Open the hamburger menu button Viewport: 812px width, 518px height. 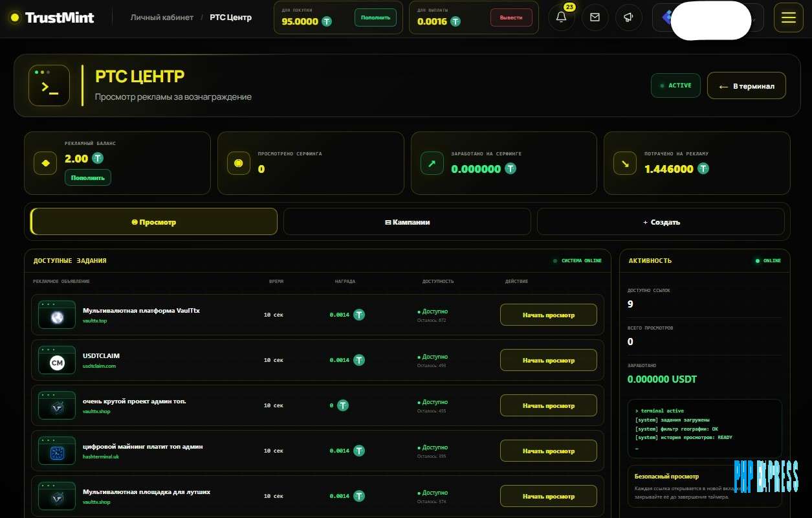tap(788, 17)
